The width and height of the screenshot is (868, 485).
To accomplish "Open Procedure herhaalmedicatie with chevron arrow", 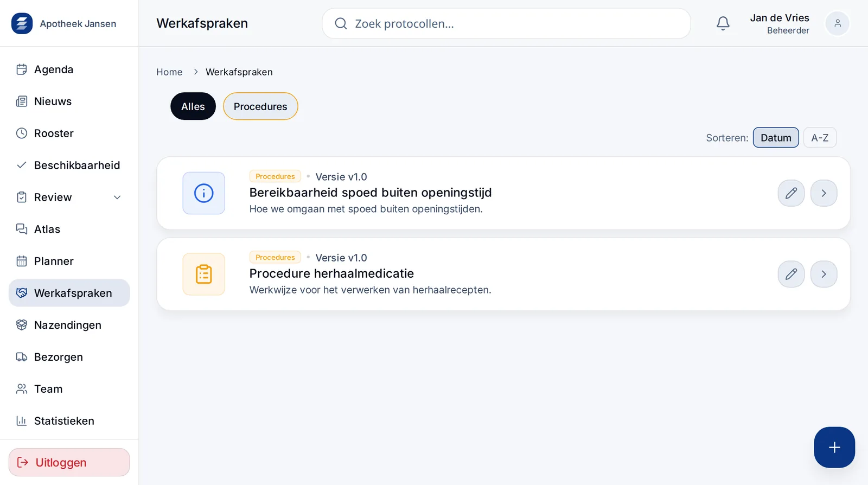I will [824, 274].
